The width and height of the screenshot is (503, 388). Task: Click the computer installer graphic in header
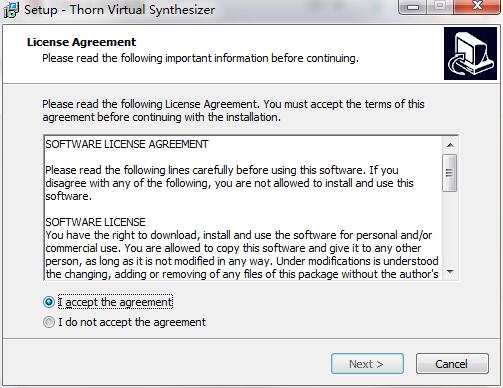(x=470, y=54)
